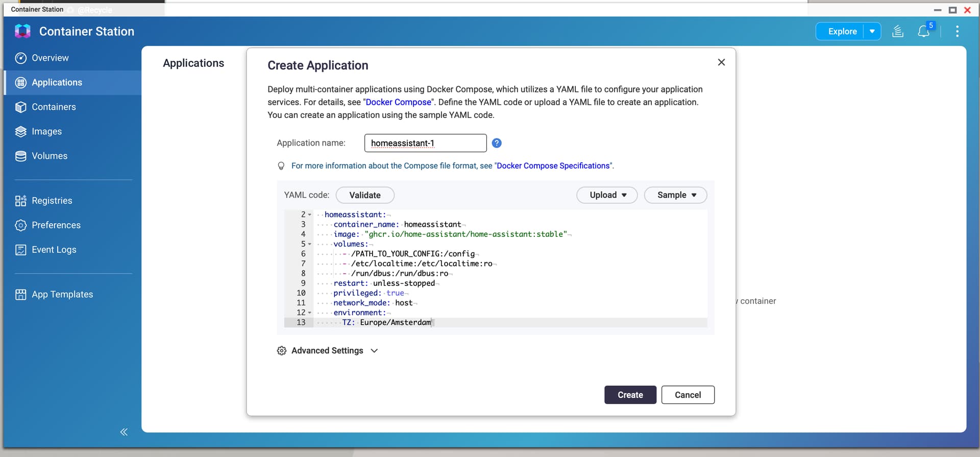Click the Volumes database icon

click(21, 156)
